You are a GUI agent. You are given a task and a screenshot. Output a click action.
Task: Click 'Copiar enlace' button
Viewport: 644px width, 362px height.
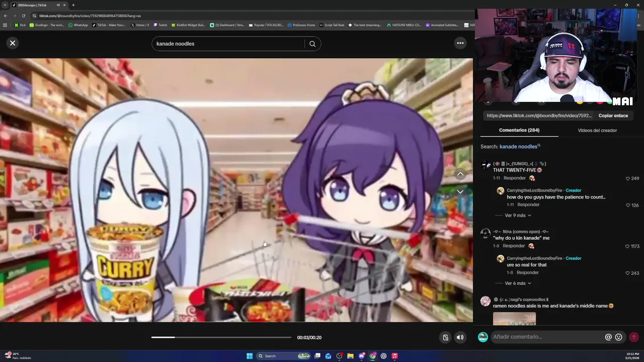point(613,116)
